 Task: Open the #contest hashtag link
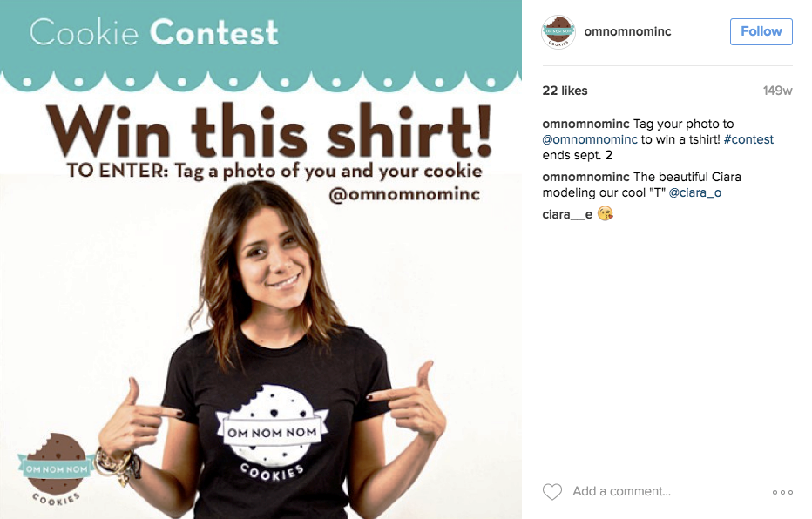748,139
